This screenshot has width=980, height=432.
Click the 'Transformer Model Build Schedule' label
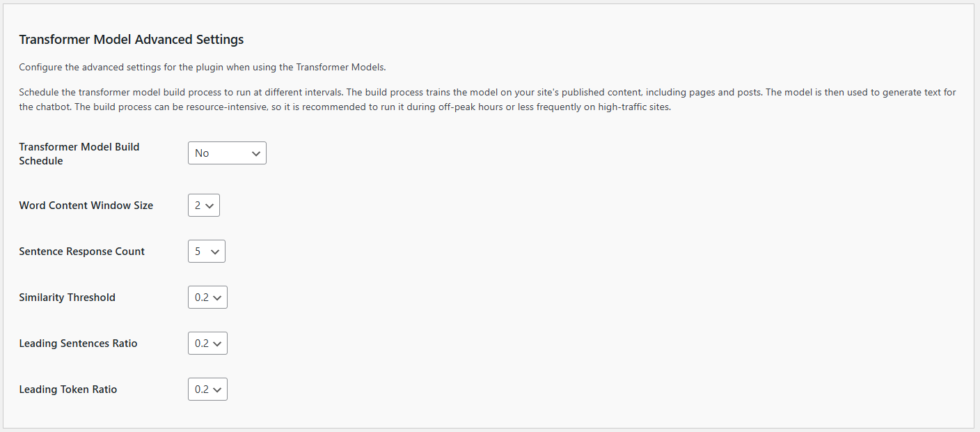[79, 154]
